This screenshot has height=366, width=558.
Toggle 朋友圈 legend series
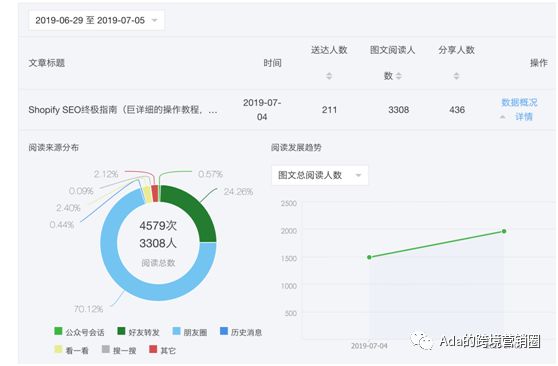pyautogui.click(x=190, y=332)
